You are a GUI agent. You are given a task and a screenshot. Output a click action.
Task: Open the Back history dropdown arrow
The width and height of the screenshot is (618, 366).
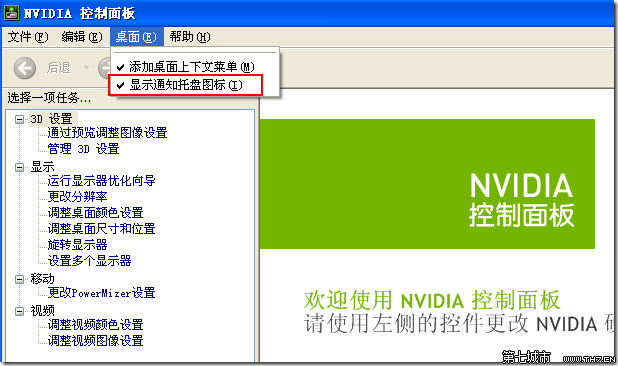click(x=86, y=68)
